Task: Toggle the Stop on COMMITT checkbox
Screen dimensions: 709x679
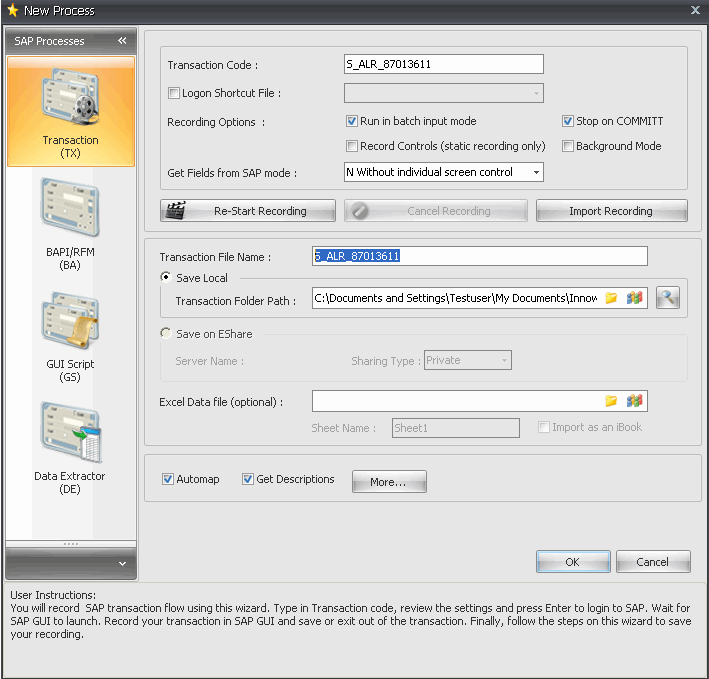Action: pyautogui.click(x=568, y=121)
